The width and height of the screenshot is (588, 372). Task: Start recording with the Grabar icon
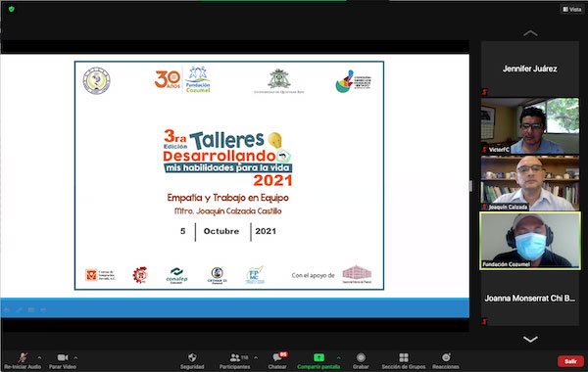pos(361,357)
